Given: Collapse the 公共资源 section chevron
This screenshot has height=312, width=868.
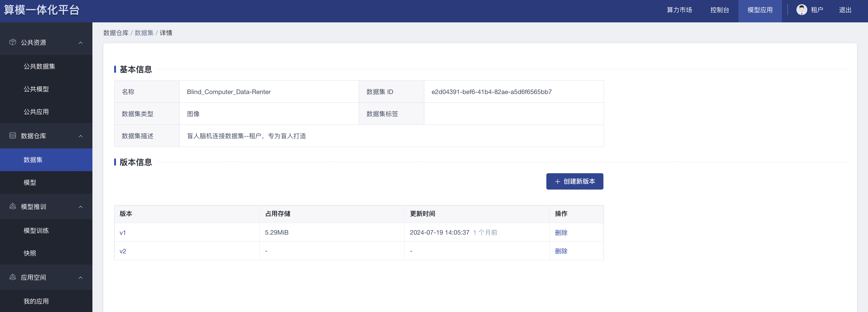Looking at the screenshot, I should coord(81,43).
